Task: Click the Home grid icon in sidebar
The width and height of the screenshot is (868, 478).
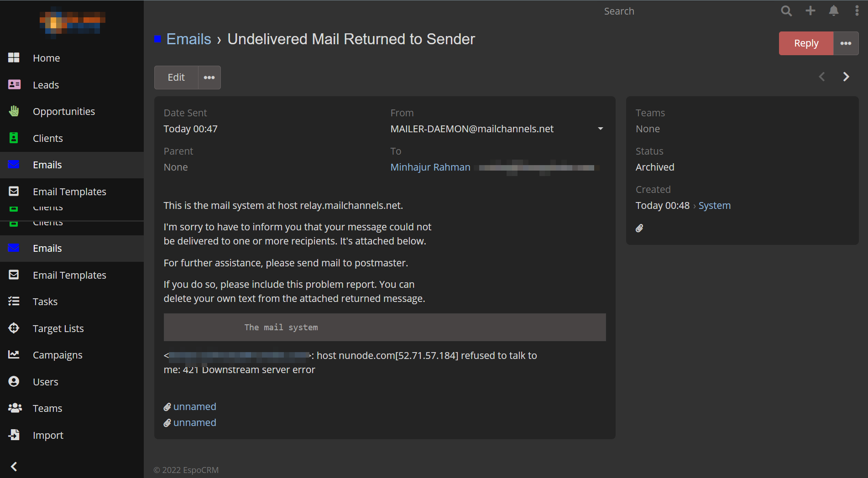Action: coord(14,58)
